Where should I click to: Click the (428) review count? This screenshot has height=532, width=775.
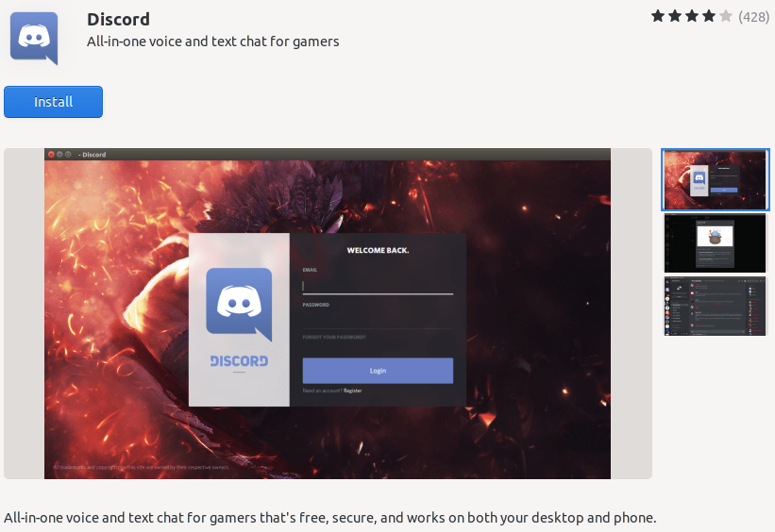point(753,17)
